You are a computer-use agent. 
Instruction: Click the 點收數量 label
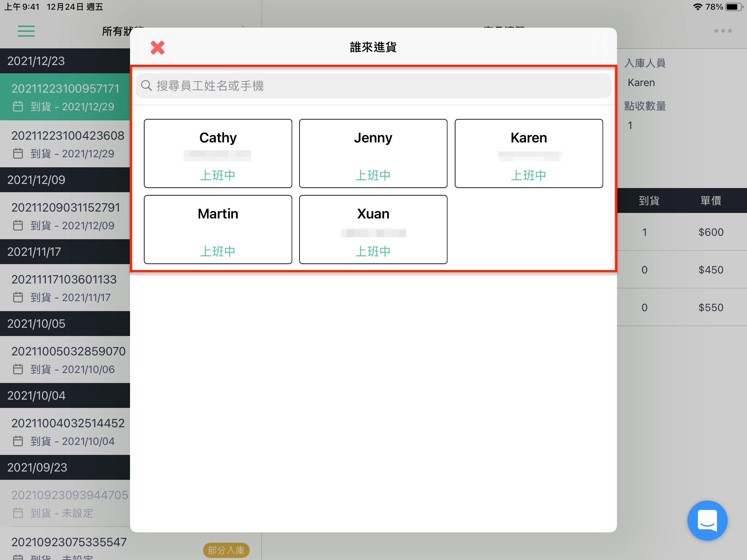pos(645,106)
